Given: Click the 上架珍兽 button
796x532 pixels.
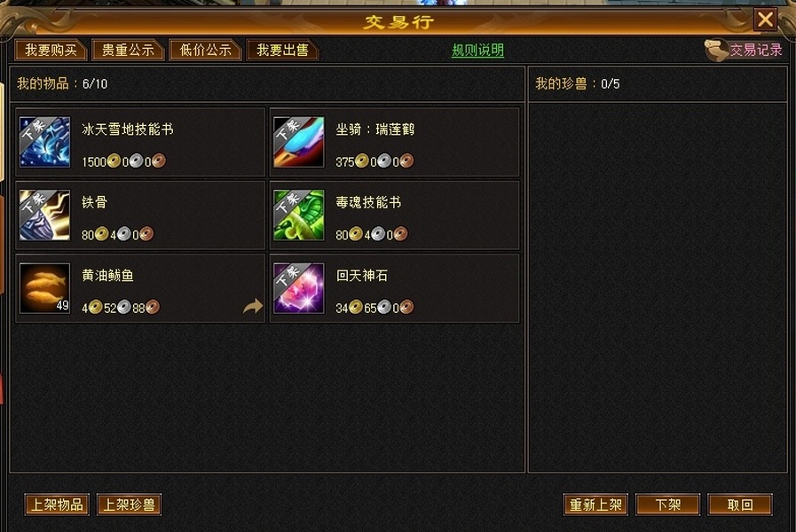Looking at the screenshot, I should [x=129, y=505].
